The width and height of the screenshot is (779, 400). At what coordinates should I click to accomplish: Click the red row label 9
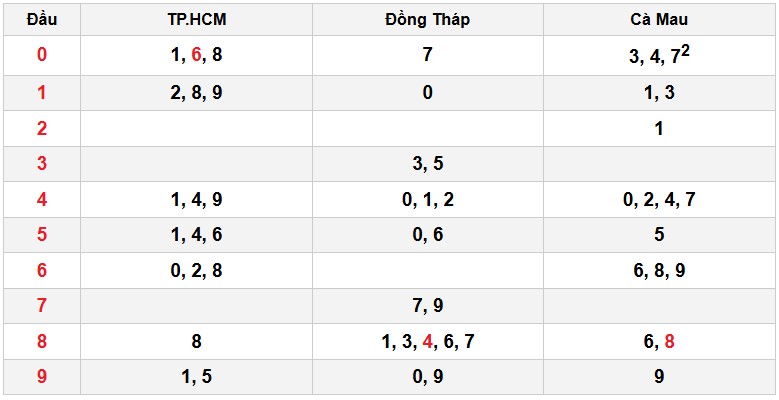point(41,378)
